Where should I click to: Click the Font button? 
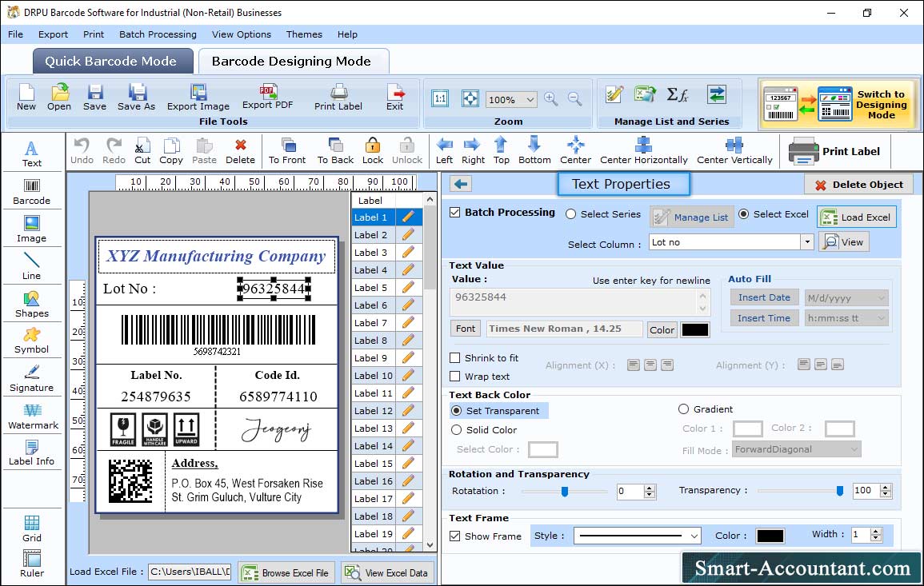(x=466, y=329)
